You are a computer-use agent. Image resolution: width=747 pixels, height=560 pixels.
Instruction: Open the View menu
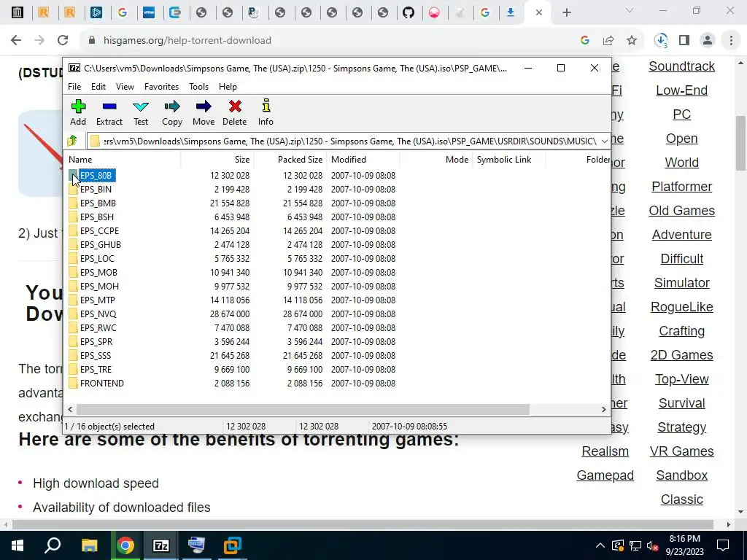(125, 87)
